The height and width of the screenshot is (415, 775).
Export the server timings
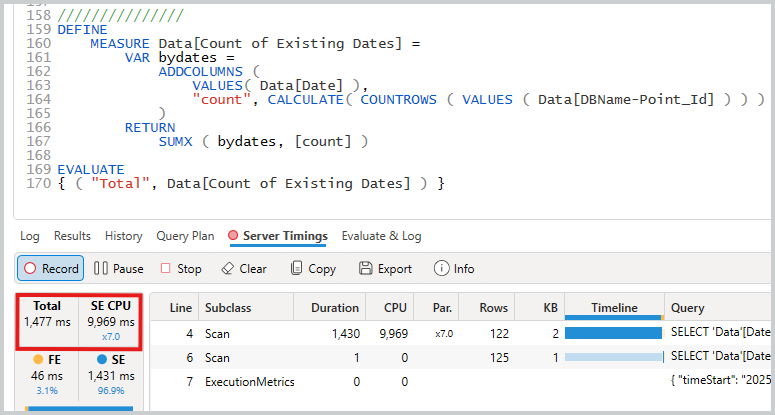[384, 268]
